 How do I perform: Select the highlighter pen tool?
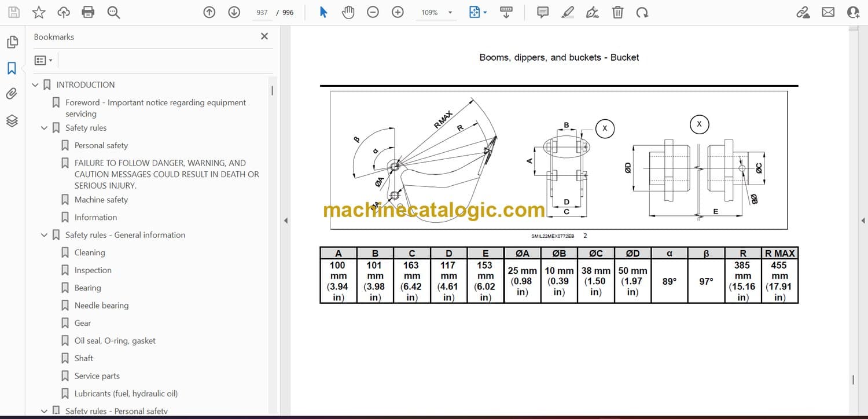(568, 12)
